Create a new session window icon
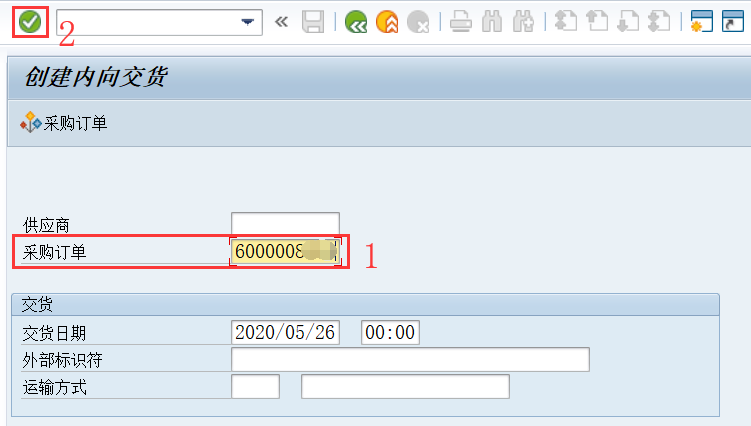Screen dimensions: 751x426 point(701,22)
